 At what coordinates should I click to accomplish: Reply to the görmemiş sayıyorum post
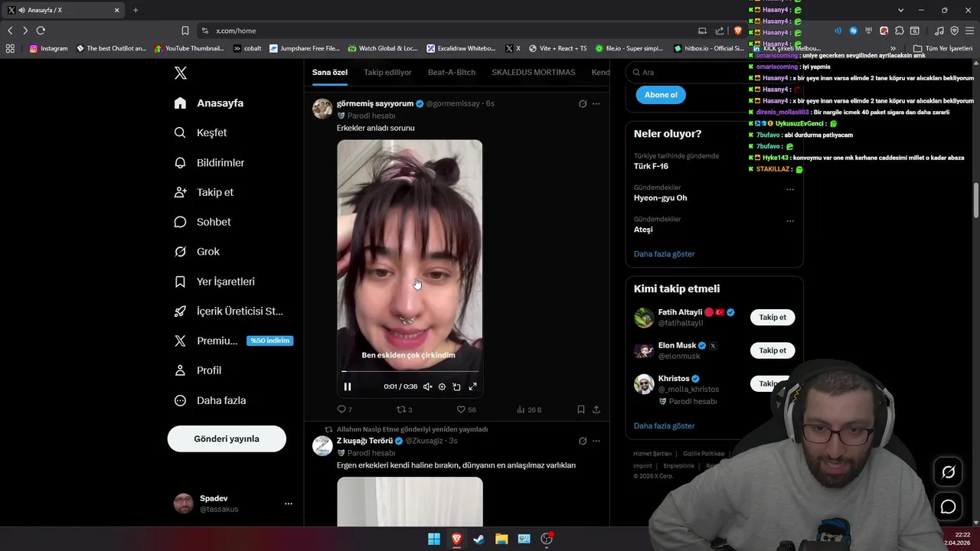(345, 409)
